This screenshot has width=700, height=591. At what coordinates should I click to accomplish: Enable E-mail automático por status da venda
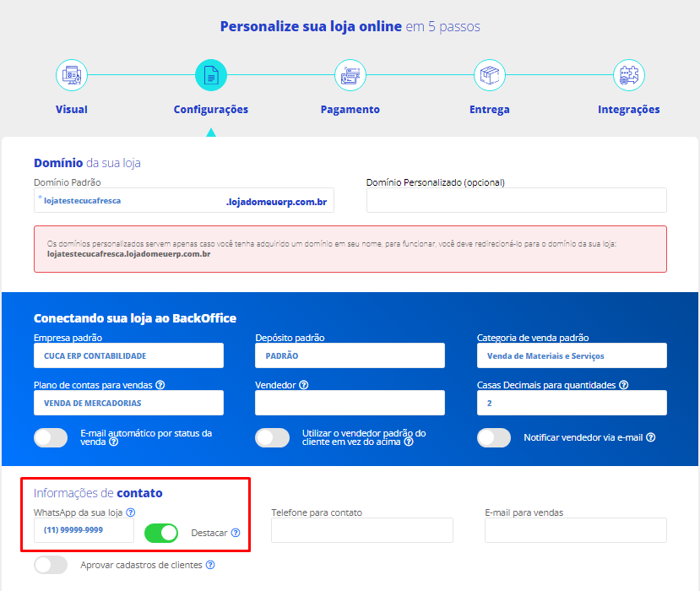[x=51, y=437]
